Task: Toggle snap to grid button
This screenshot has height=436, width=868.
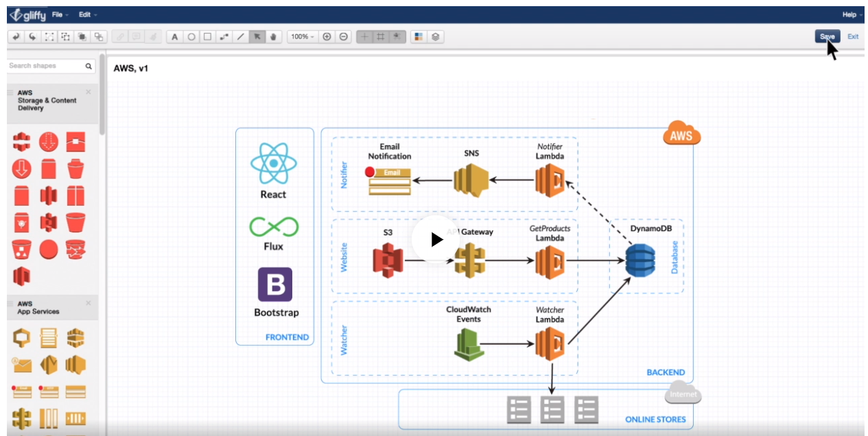Action: (397, 37)
